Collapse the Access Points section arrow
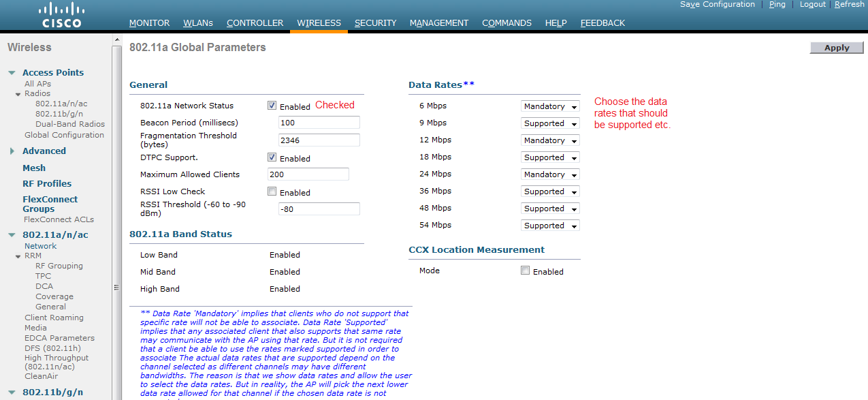The height and width of the screenshot is (400, 868). tap(12, 73)
